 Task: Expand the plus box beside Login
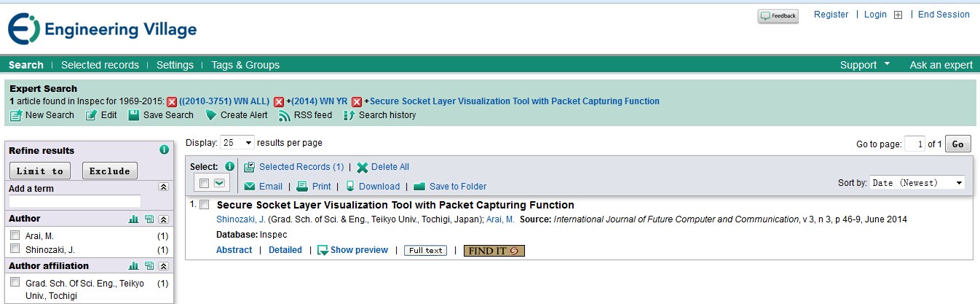pyautogui.click(x=898, y=15)
